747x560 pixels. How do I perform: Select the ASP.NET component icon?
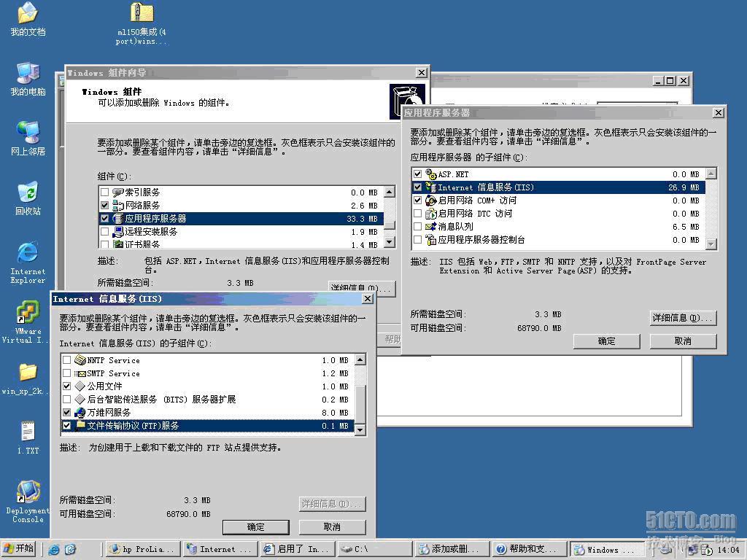pyautogui.click(x=430, y=174)
